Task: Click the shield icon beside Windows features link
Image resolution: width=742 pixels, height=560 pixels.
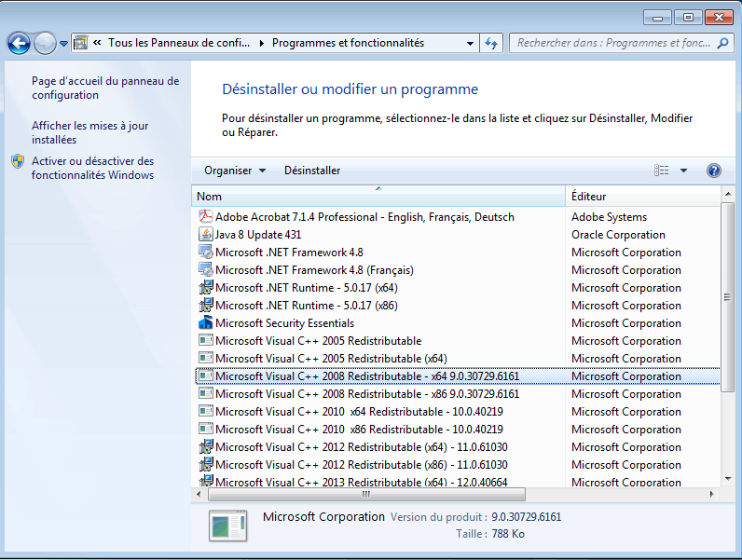Action: point(18,161)
